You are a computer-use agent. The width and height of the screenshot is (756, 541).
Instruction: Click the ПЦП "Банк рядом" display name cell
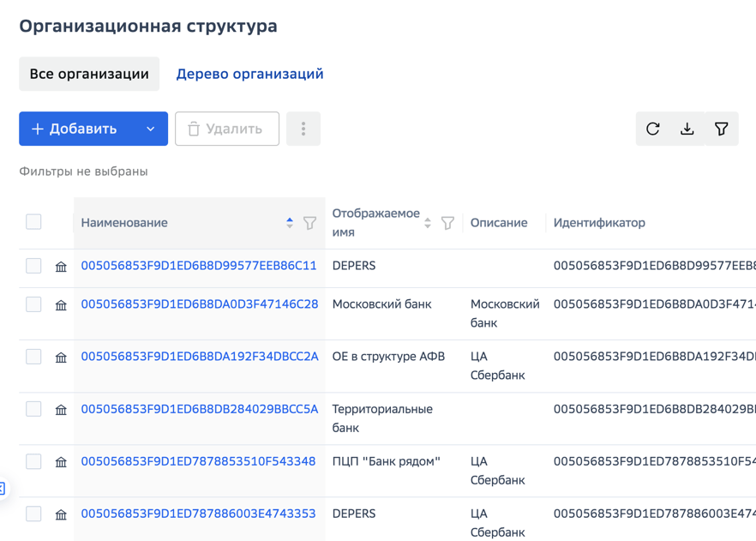[387, 461]
